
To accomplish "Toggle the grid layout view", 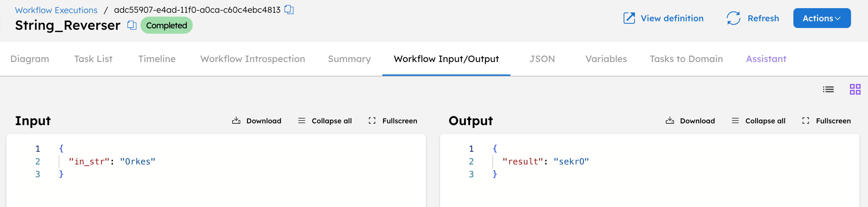I will coord(855,89).
